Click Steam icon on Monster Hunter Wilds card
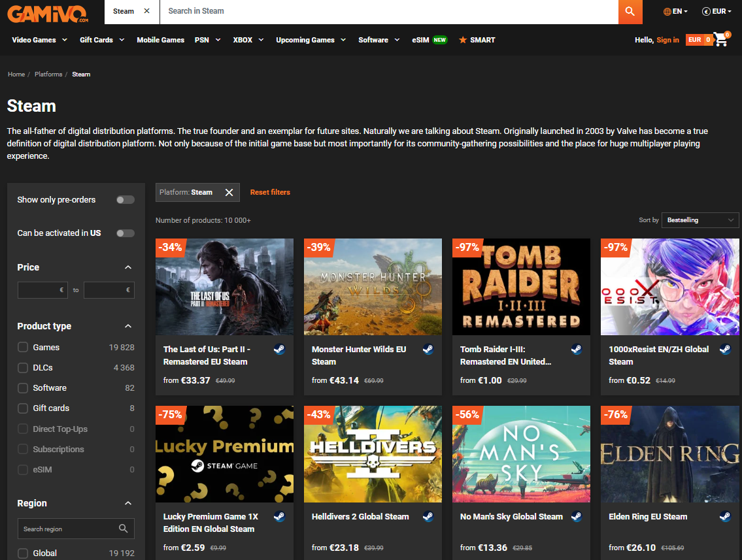The width and height of the screenshot is (742, 560). pyautogui.click(x=428, y=349)
